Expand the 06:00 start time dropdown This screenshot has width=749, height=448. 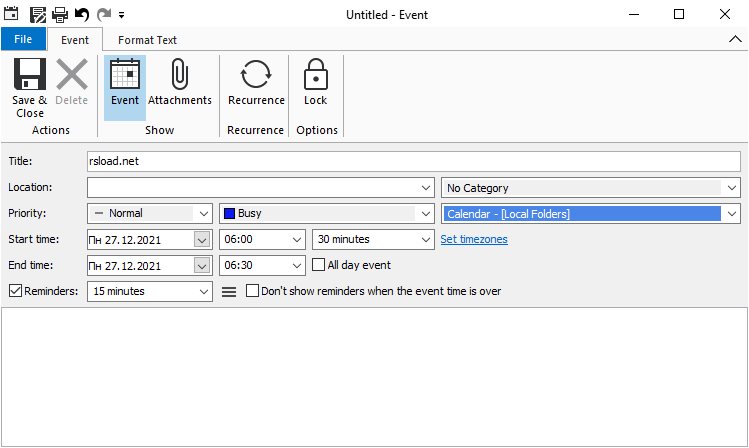297,240
